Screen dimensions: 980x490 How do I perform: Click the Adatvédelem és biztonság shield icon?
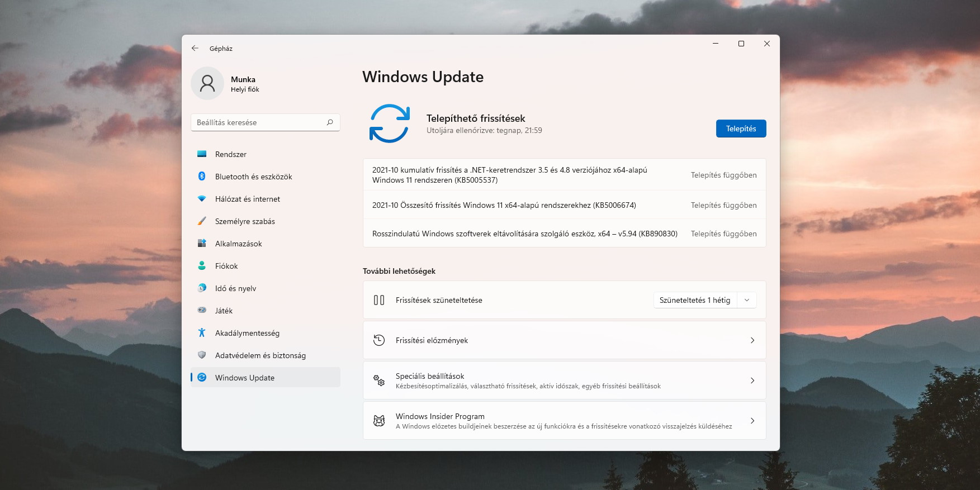click(202, 355)
